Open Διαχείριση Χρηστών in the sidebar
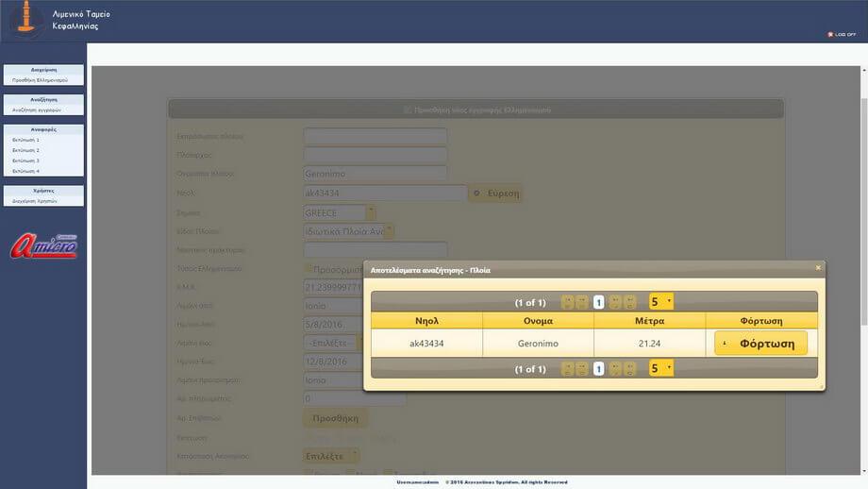The width and height of the screenshot is (868, 489). tap(35, 201)
